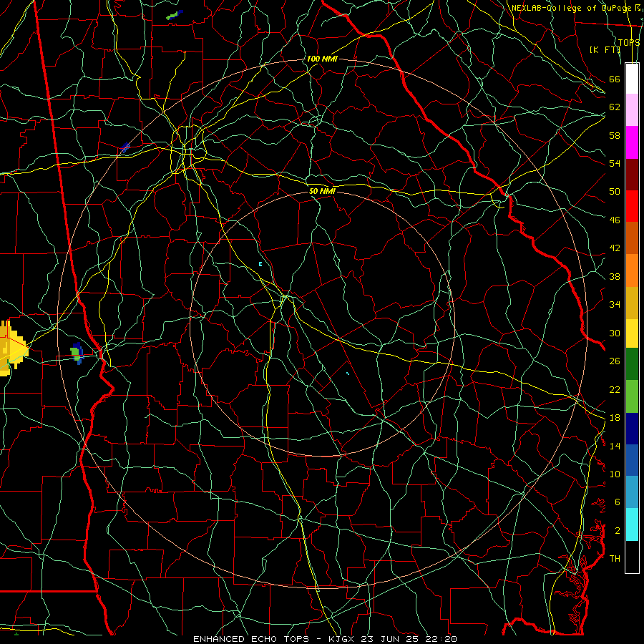This screenshot has width=644, height=644.
Task: Select the magenta swatch in the color scale
Action: [x=632, y=142]
